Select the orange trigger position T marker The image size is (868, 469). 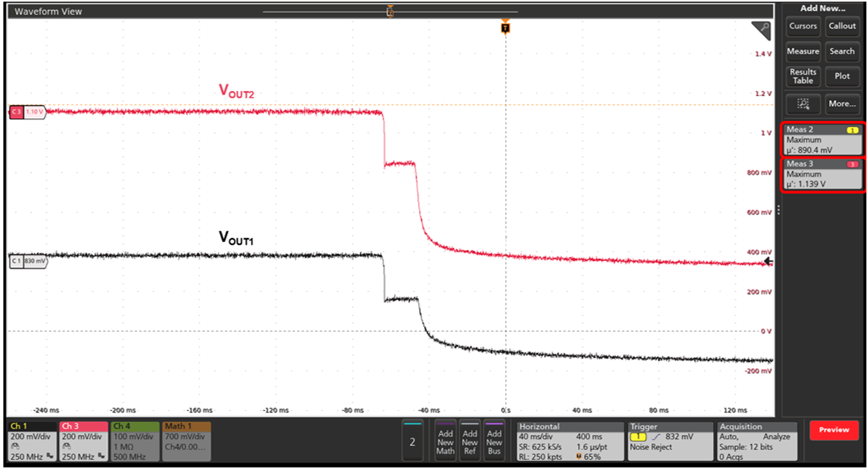pyautogui.click(x=506, y=28)
